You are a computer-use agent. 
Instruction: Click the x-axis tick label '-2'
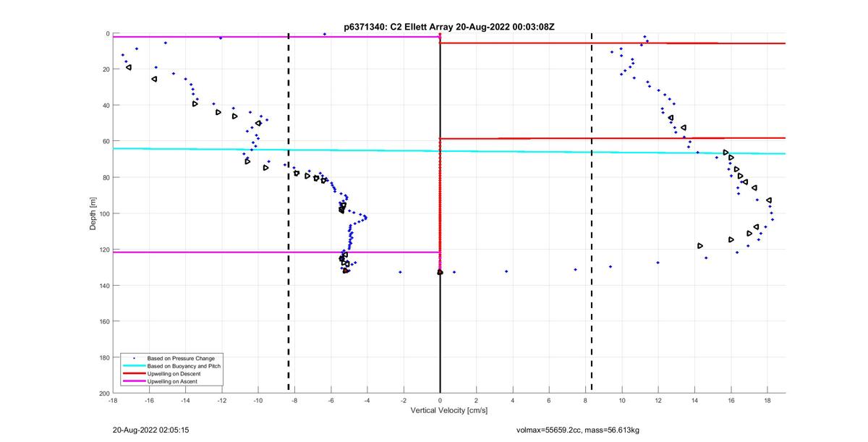(x=404, y=400)
